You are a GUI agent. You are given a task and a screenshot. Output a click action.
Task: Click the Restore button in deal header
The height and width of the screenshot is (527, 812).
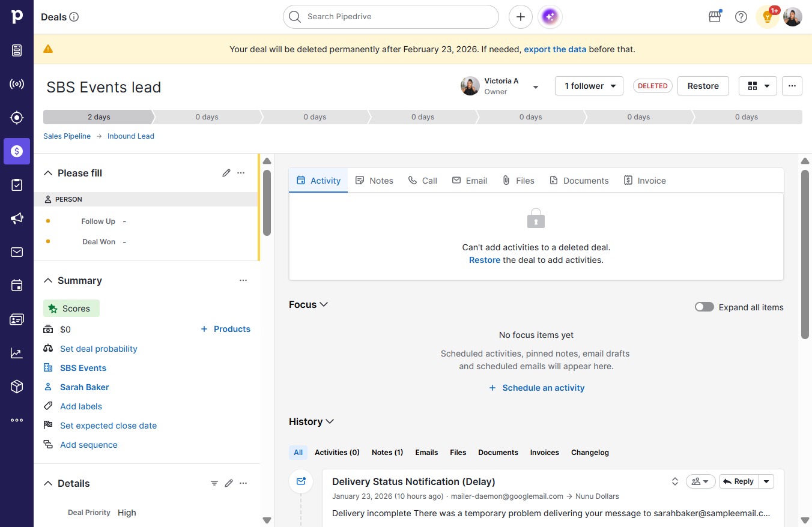(703, 86)
